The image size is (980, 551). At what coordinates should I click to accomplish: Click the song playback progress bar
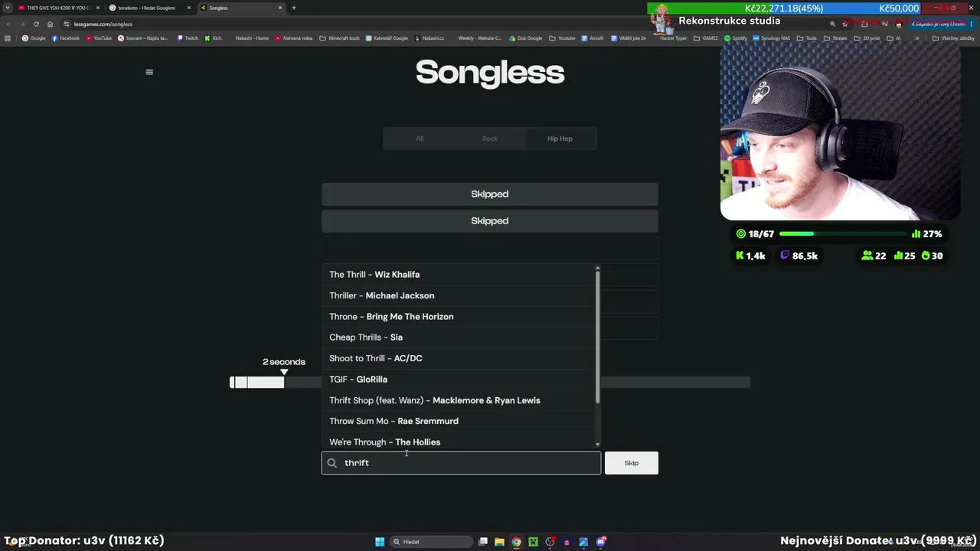(x=490, y=382)
